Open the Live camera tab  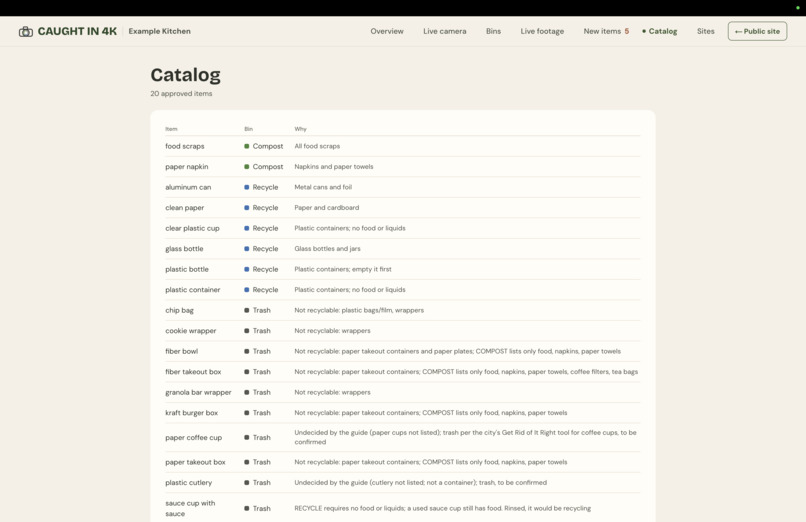coord(445,31)
